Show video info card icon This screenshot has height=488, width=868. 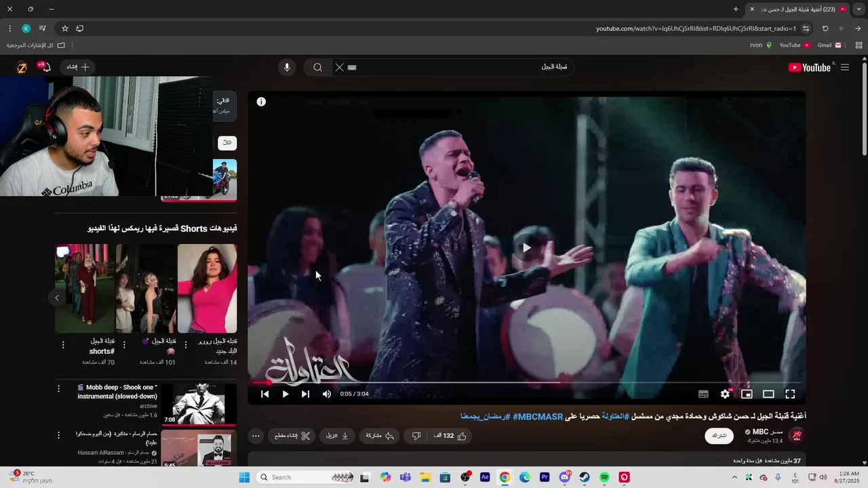point(261,102)
